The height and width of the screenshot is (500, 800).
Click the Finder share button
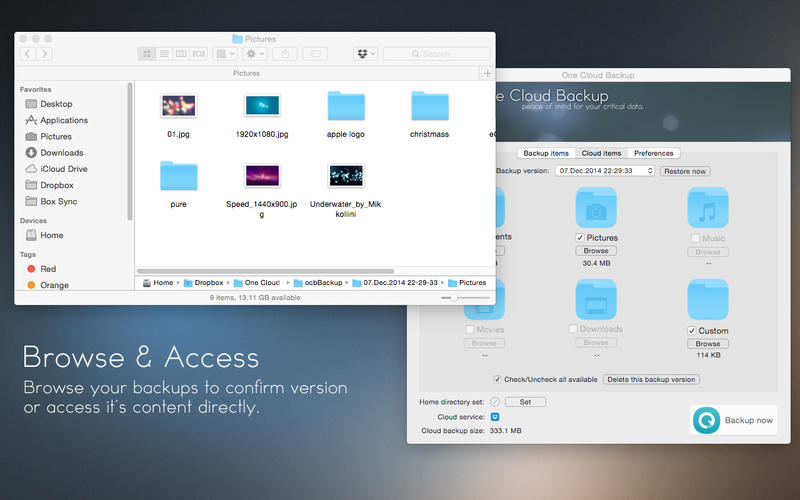pyautogui.click(x=284, y=53)
